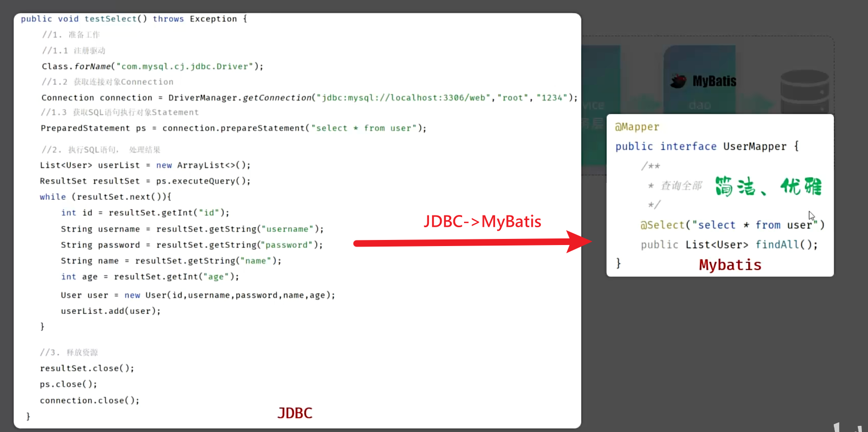The height and width of the screenshot is (432, 868).
Task: Select the 'public List<User> findAll();' line
Action: point(729,245)
